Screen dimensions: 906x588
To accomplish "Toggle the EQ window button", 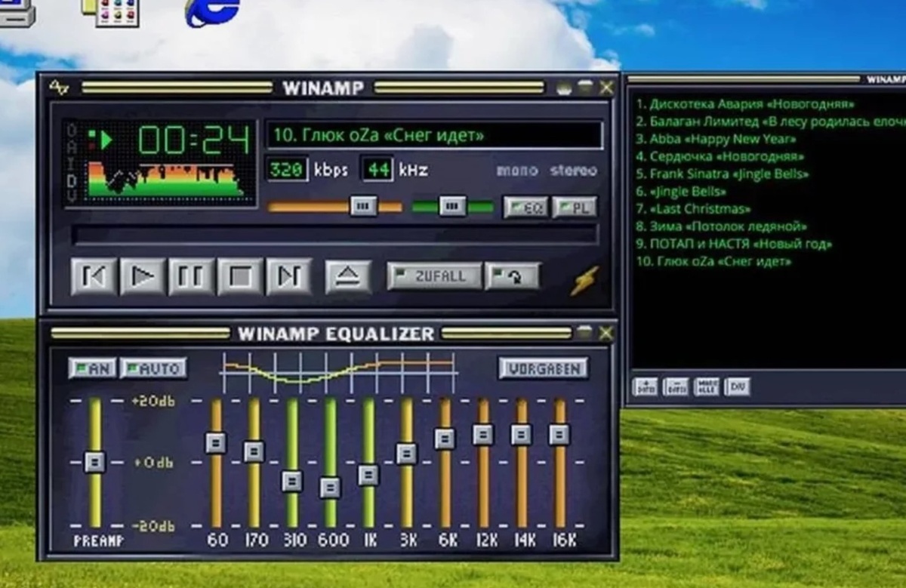I will [525, 208].
